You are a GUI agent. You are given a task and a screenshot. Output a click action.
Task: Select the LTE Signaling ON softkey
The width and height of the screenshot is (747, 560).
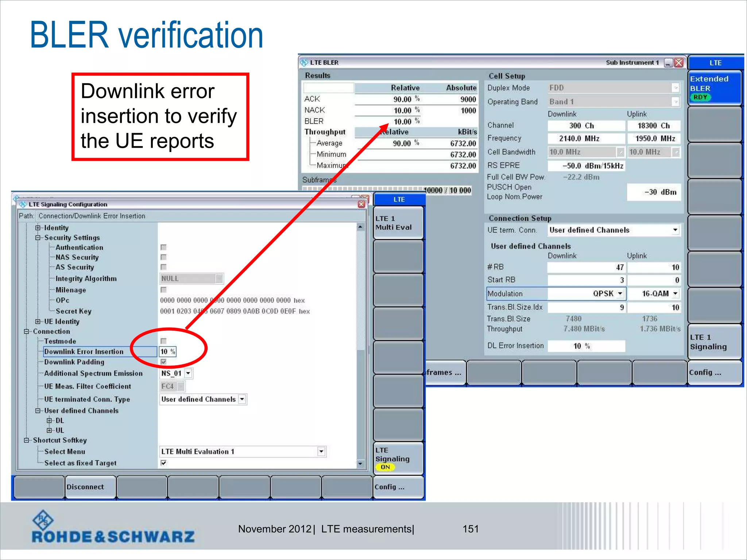click(x=399, y=458)
